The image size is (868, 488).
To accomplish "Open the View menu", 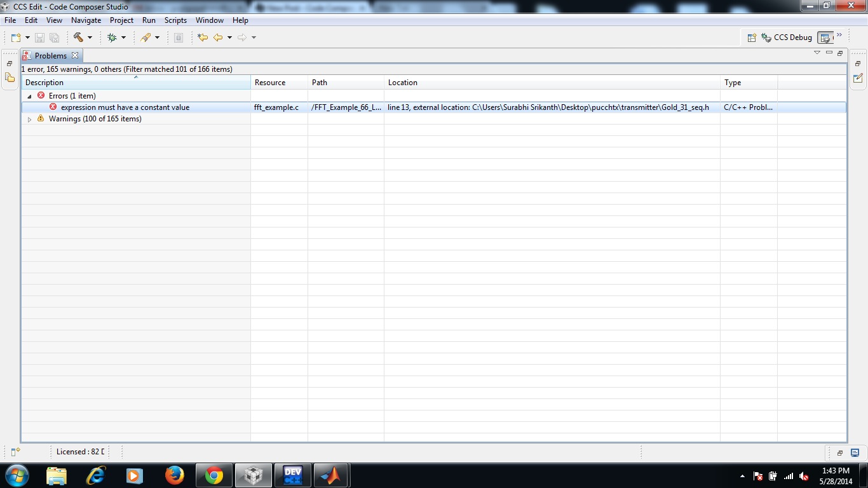I will coord(54,20).
